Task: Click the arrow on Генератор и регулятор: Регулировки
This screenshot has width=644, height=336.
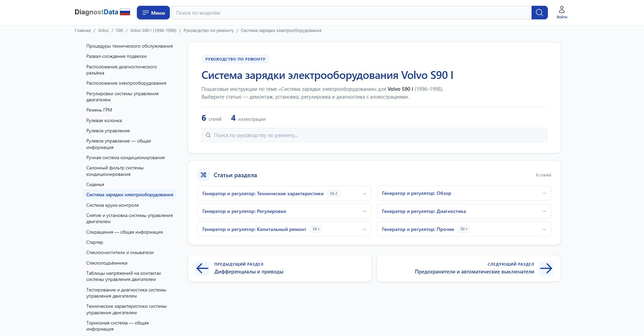Action: click(x=364, y=212)
